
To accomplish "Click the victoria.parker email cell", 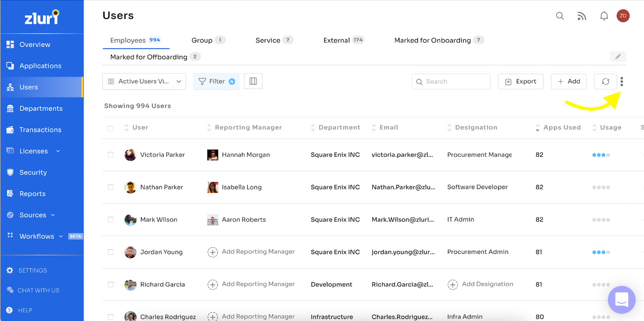I will (402, 155).
